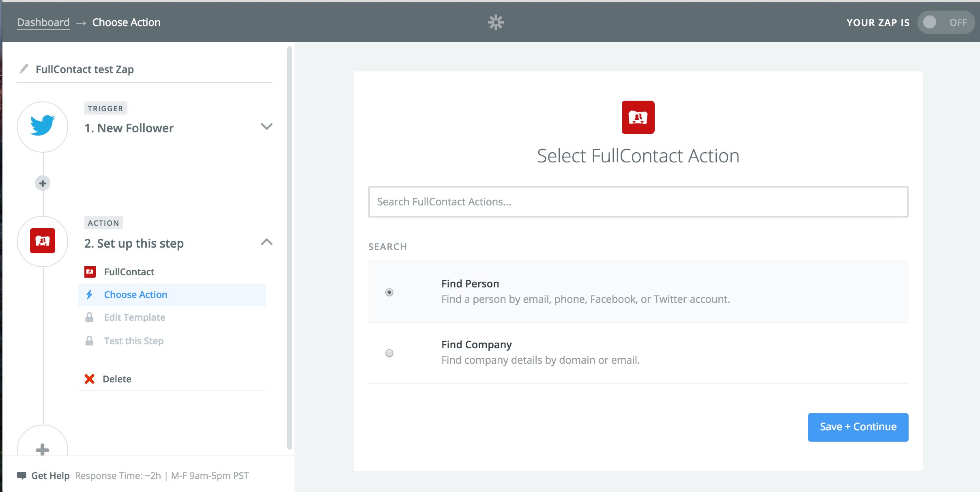Collapse the Set up this step chevron
The width and height of the screenshot is (980, 492).
[x=266, y=242]
